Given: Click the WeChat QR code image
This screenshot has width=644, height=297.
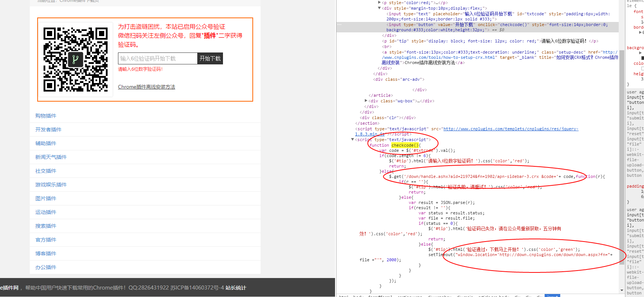Looking at the screenshot, I should pos(76,60).
